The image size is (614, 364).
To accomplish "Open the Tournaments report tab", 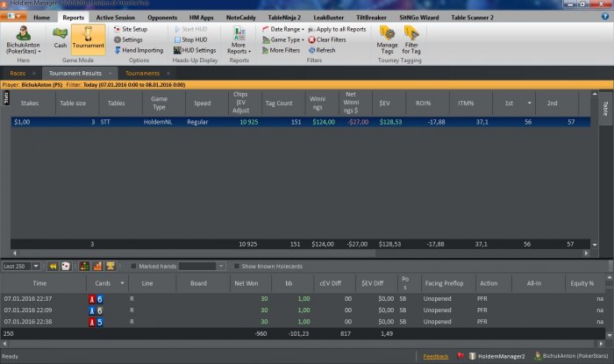I will 143,73.
